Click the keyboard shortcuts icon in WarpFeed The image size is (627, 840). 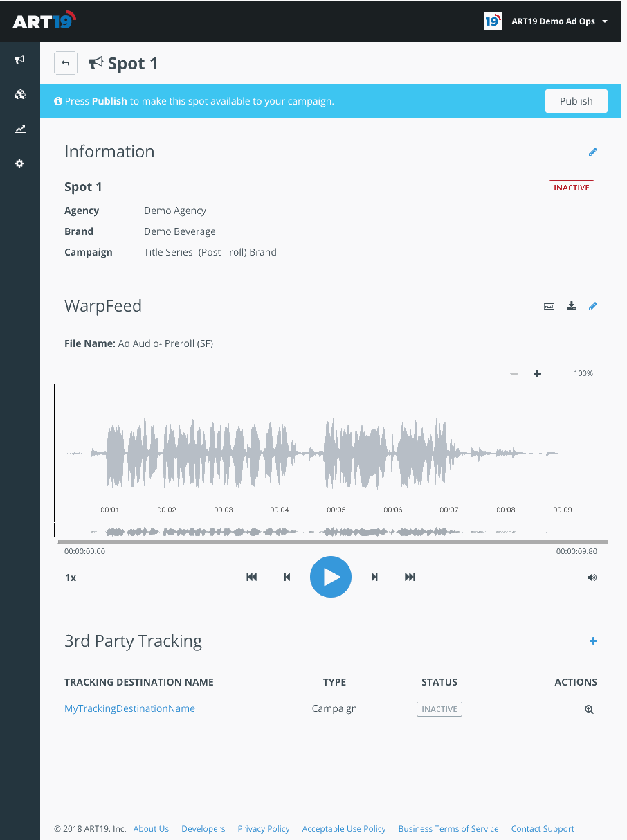pyautogui.click(x=549, y=306)
